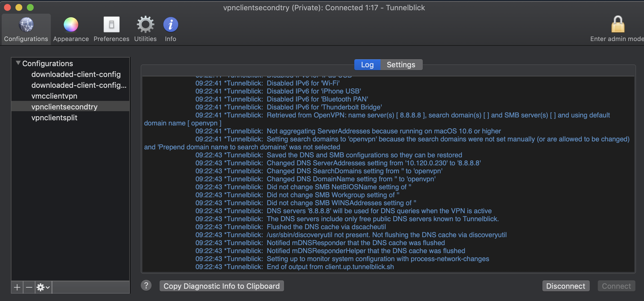Remove configuration with the minus button

tap(29, 287)
